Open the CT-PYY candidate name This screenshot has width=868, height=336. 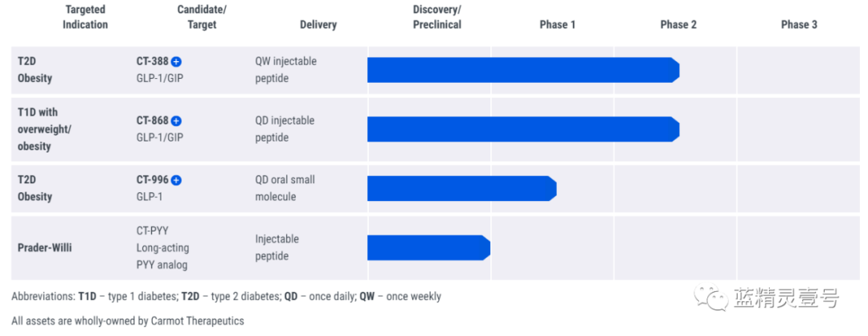[153, 231]
